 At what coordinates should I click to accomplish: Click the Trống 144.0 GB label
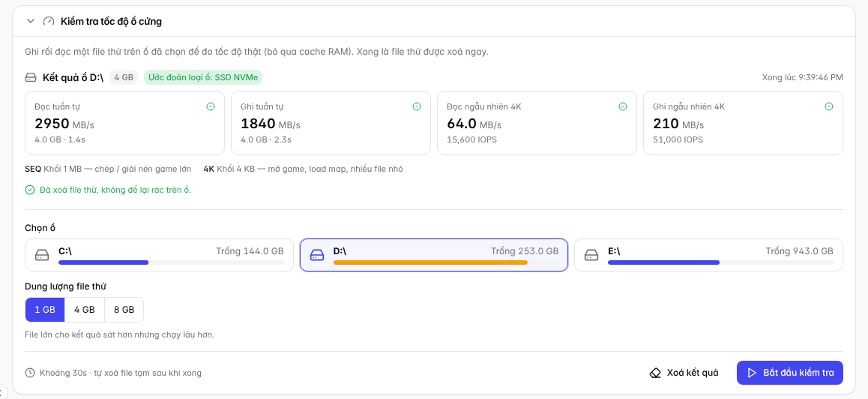pos(250,251)
